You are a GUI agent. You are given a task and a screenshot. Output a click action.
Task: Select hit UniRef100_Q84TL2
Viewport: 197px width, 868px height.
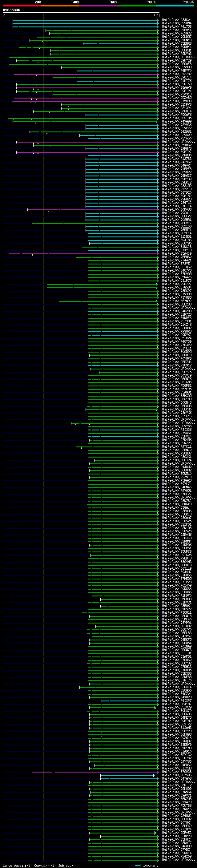[x=177, y=203]
